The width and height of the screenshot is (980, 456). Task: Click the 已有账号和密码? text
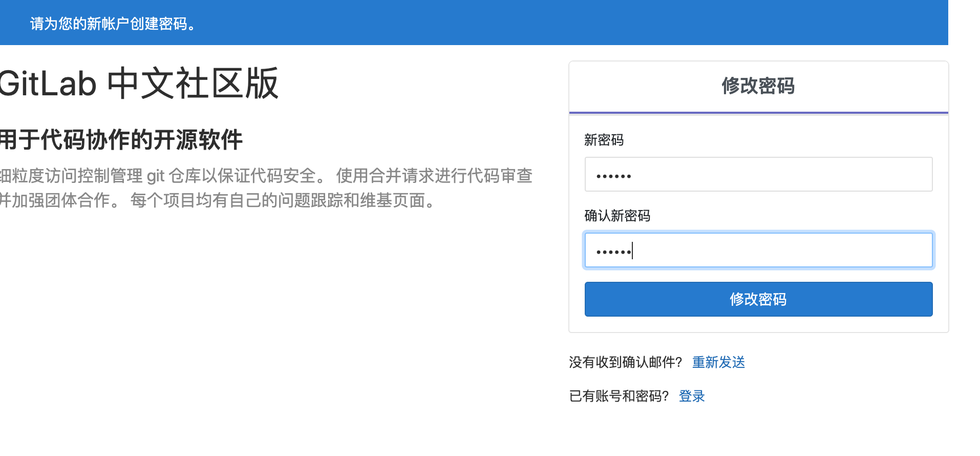click(619, 396)
